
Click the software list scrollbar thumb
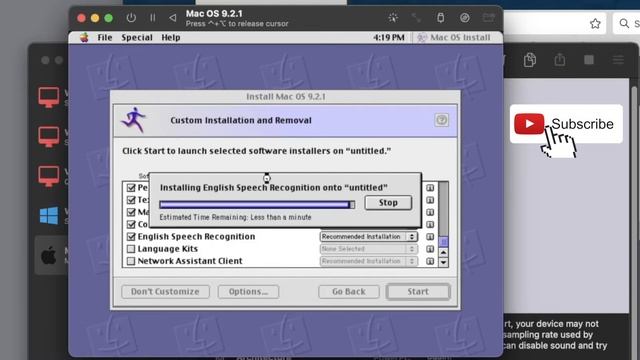tap(443, 242)
